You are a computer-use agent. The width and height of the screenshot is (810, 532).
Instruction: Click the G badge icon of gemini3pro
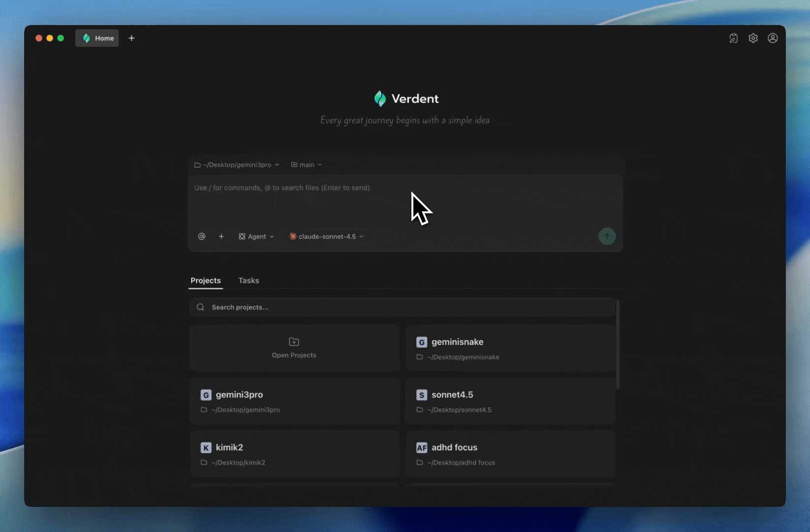point(206,395)
